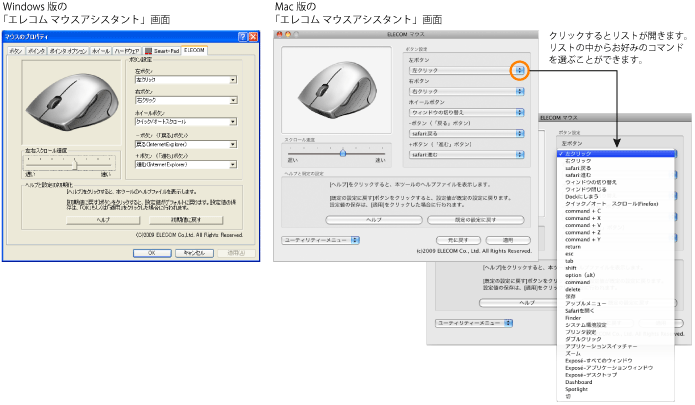Open the ボタン tab in Windows dialog

pos(16,51)
